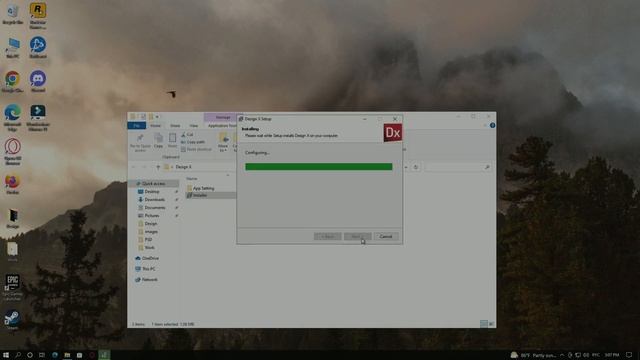640x360 pixels.
Task: Open the Recycle Bin desktop icon
Action: [x=13, y=15]
